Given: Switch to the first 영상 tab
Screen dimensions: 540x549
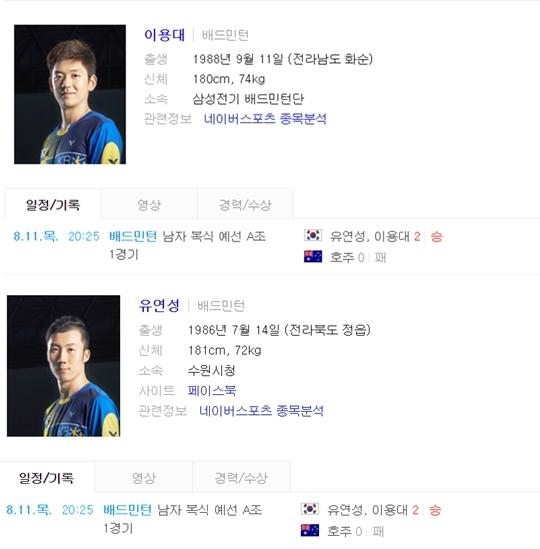Looking at the screenshot, I should (149, 204).
